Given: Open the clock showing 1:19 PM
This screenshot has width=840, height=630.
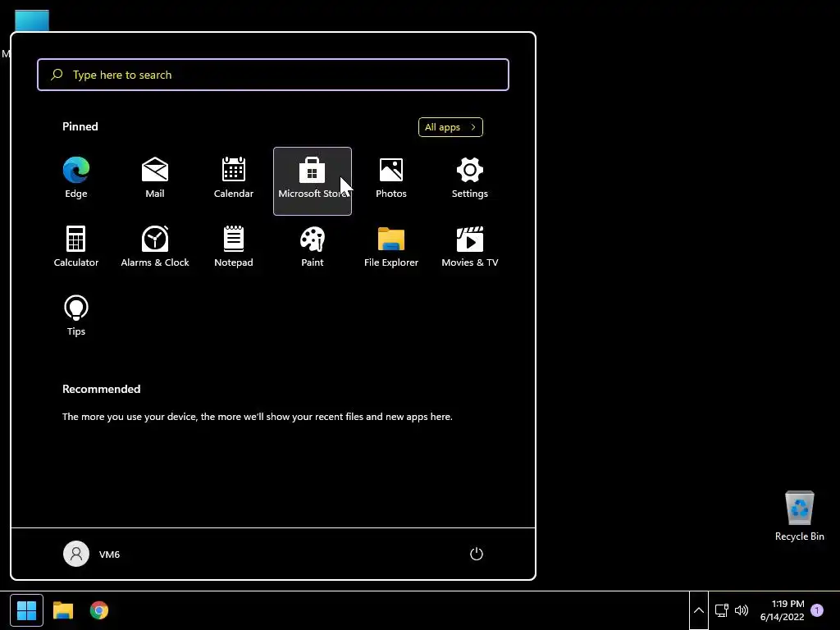Looking at the screenshot, I should [782, 610].
